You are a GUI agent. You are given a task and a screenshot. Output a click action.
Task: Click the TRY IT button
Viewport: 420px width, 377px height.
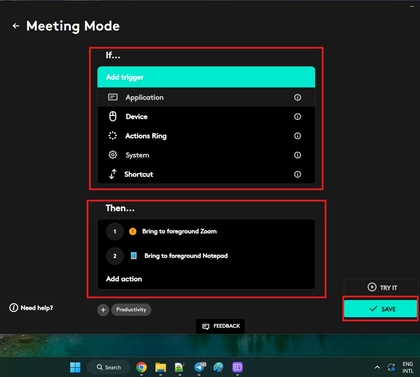tap(381, 287)
